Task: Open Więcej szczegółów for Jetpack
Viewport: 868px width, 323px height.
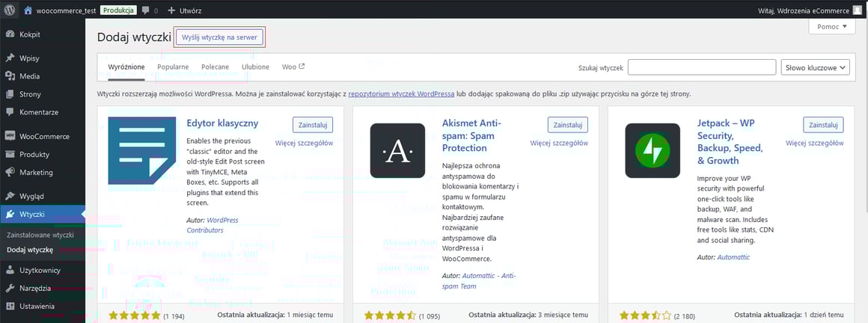Action: [x=815, y=144]
